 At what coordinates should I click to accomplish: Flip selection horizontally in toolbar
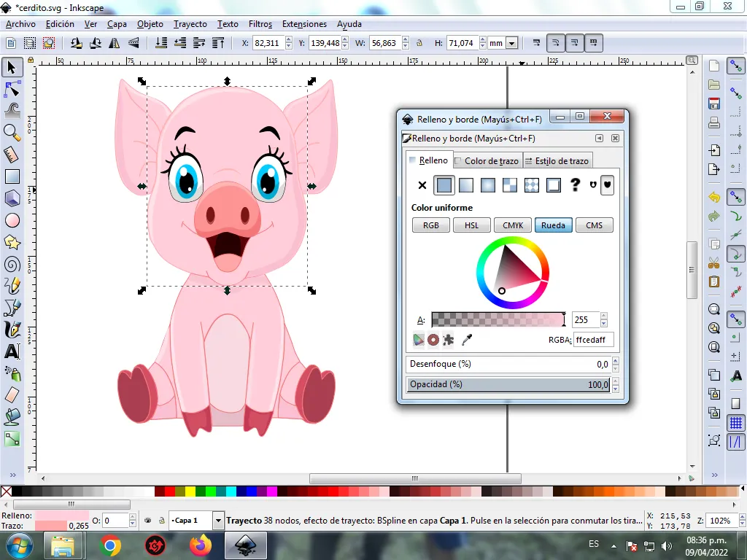tap(115, 43)
